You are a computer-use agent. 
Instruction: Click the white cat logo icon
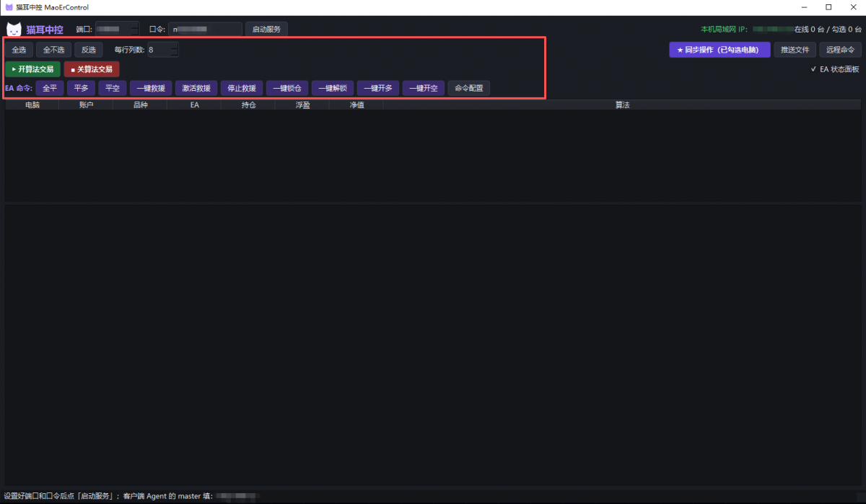(x=14, y=30)
